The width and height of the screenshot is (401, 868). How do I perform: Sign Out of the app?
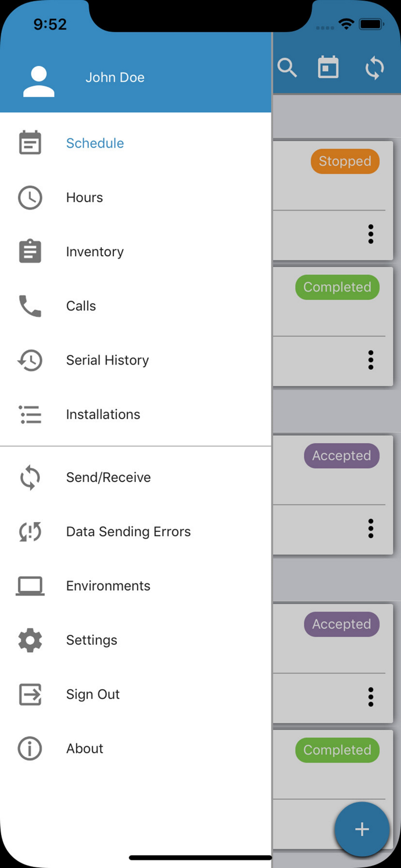[93, 694]
